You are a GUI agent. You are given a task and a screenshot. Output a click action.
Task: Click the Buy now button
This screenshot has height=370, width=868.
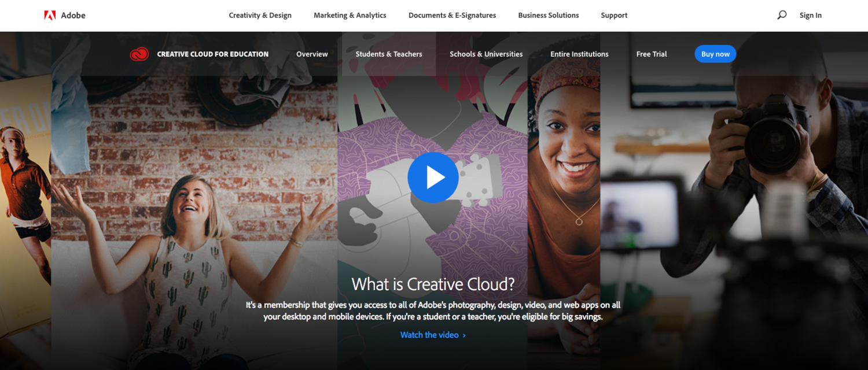click(x=715, y=54)
